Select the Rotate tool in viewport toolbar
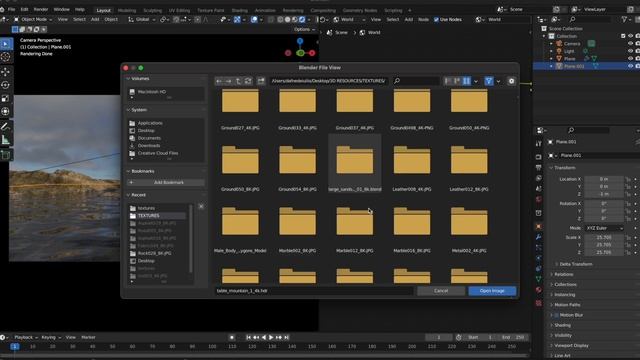This screenshot has width=640, height=360. pyautogui.click(x=6, y=85)
